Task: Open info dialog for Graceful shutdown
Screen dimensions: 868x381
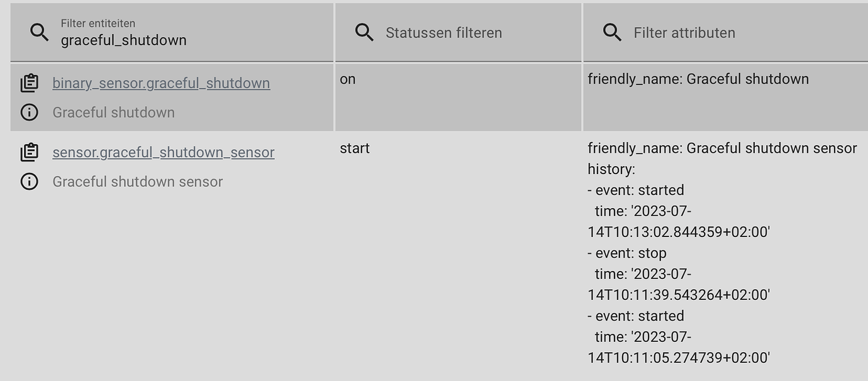Action: coord(30,112)
